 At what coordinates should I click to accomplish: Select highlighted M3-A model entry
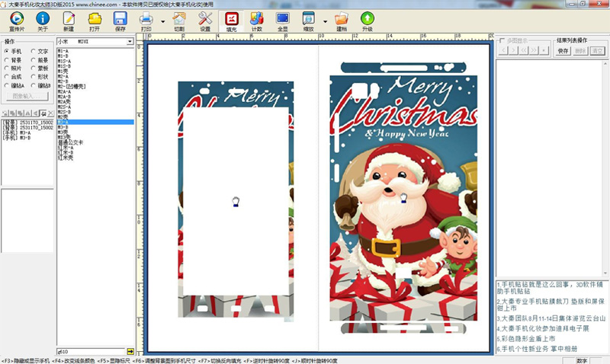tap(95, 122)
